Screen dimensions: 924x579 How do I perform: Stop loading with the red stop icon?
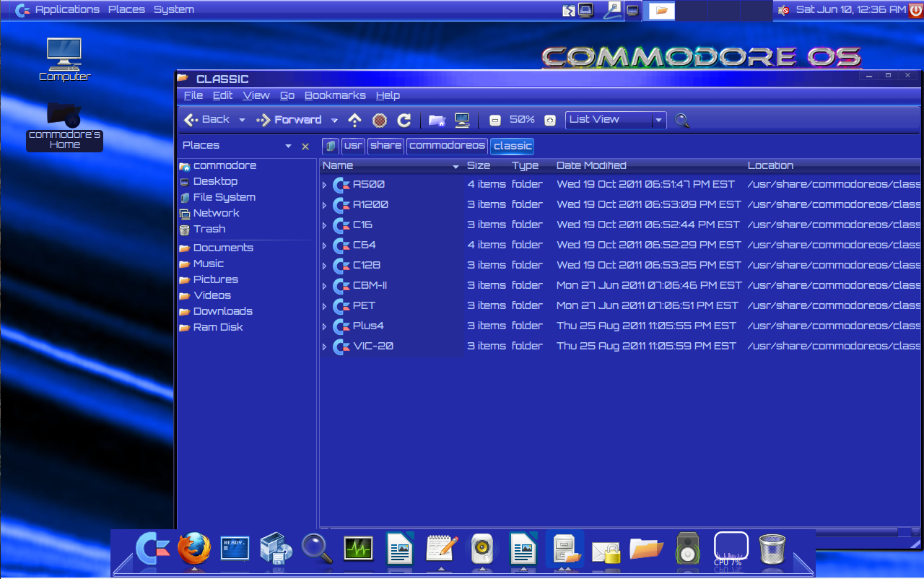(x=380, y=120)
